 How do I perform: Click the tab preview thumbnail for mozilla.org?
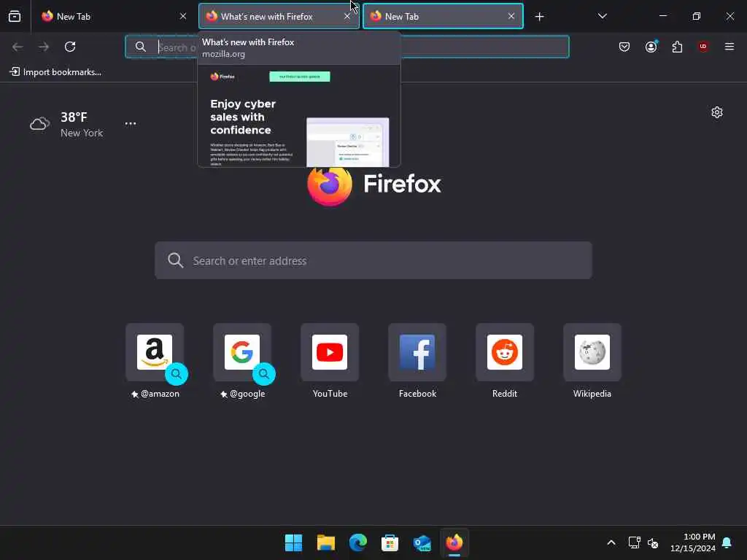(x=299, y=117)
